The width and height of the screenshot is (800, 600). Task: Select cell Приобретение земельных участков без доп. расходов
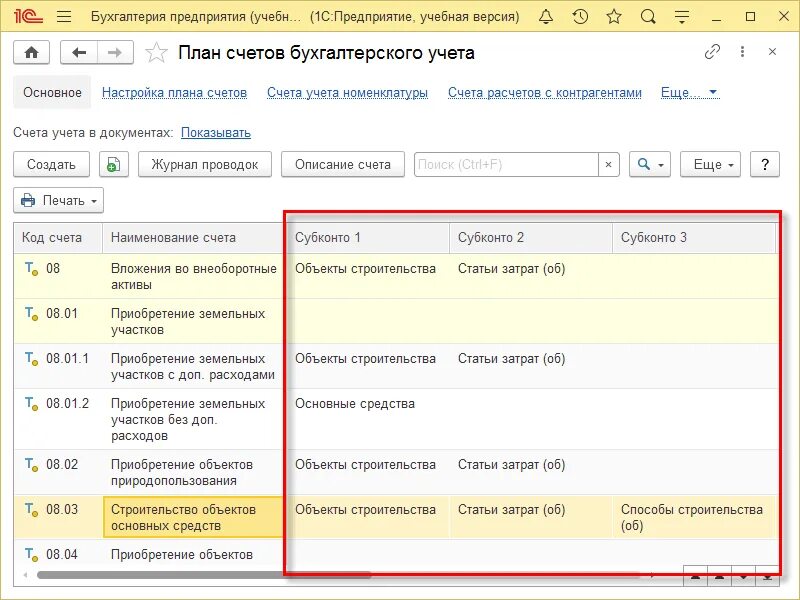[194, 419]
